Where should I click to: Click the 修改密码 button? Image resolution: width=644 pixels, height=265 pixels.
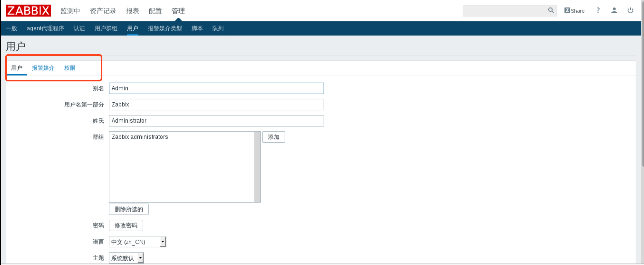click(x=126, y=225)
